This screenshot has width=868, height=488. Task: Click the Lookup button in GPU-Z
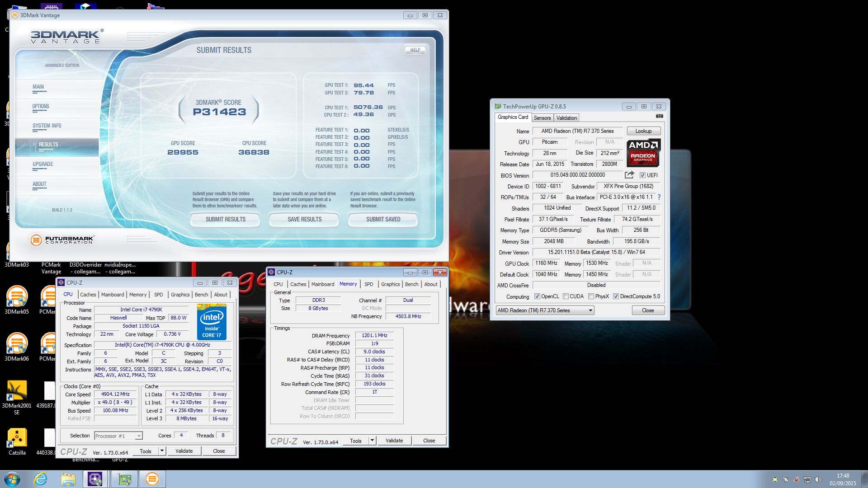click(644, 131)
